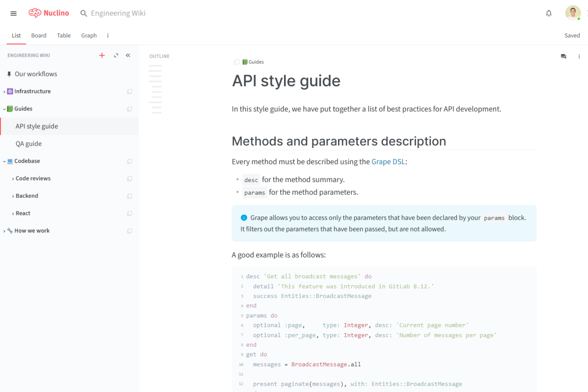The height and width of the screenshot is (392, 588).
Task: Open more views menu beside Graph
Action: 108,36
